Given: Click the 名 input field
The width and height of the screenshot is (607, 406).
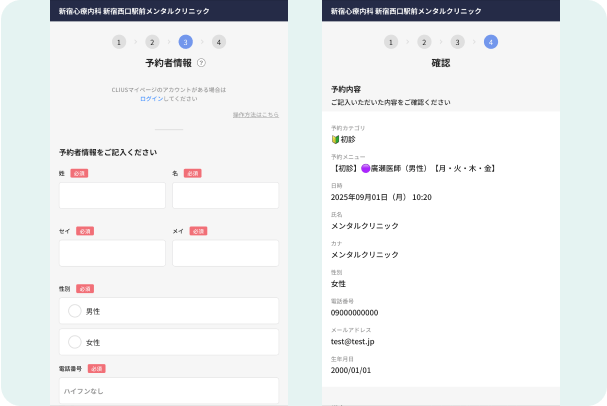Looking at the screenshot, I should click(x=225, y=195).
